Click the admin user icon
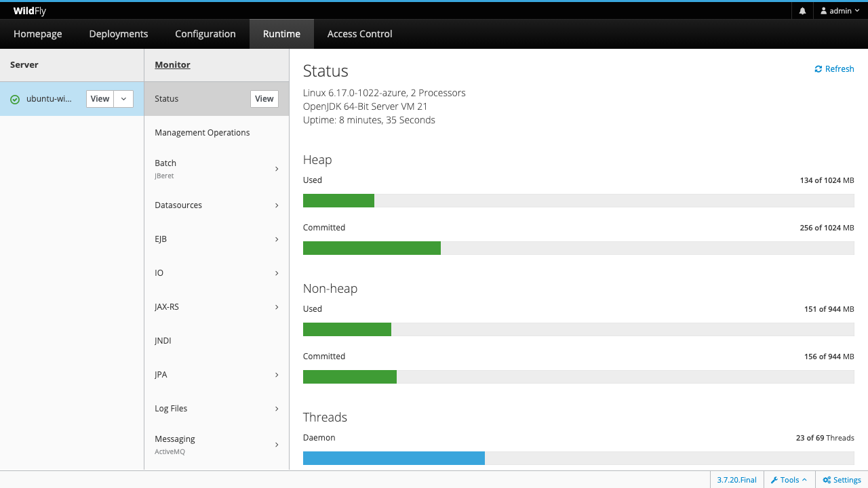This screenshot has height=488, width=868. click(824, 11)
